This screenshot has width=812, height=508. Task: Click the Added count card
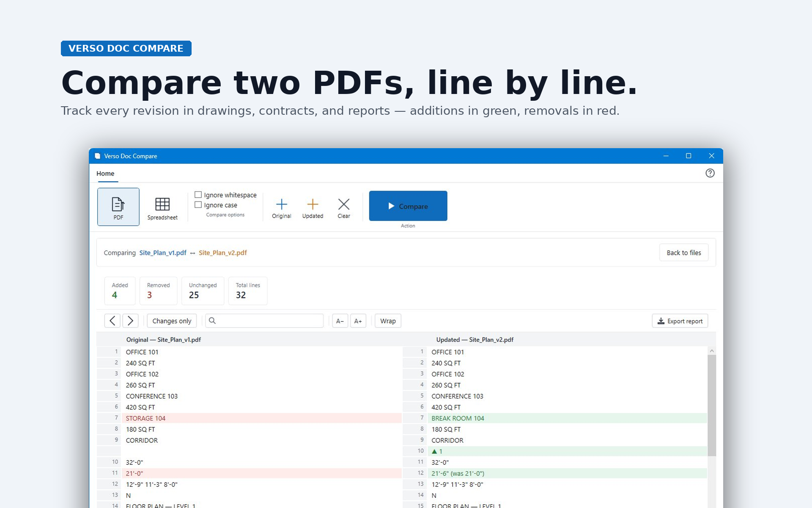(x=120, y=291)
